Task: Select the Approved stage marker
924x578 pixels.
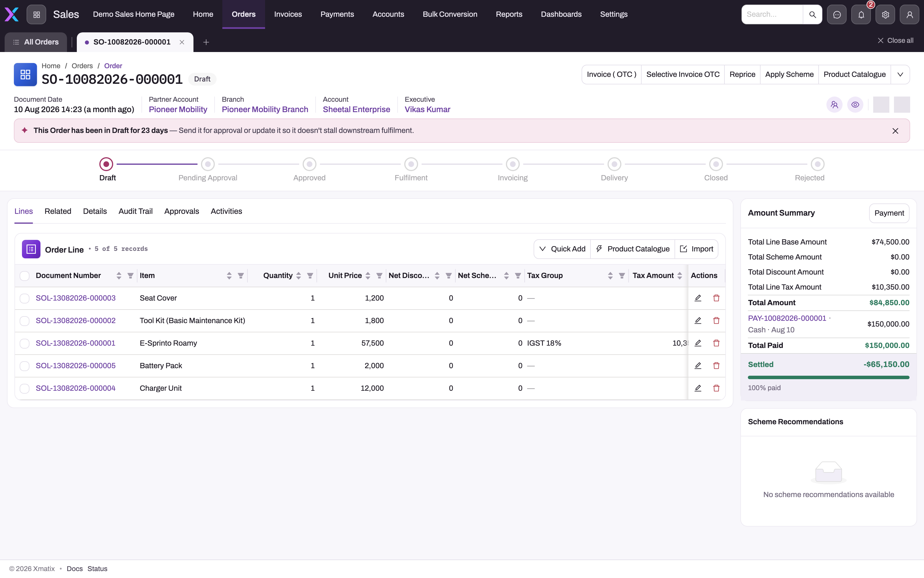Action: [309, 164]
